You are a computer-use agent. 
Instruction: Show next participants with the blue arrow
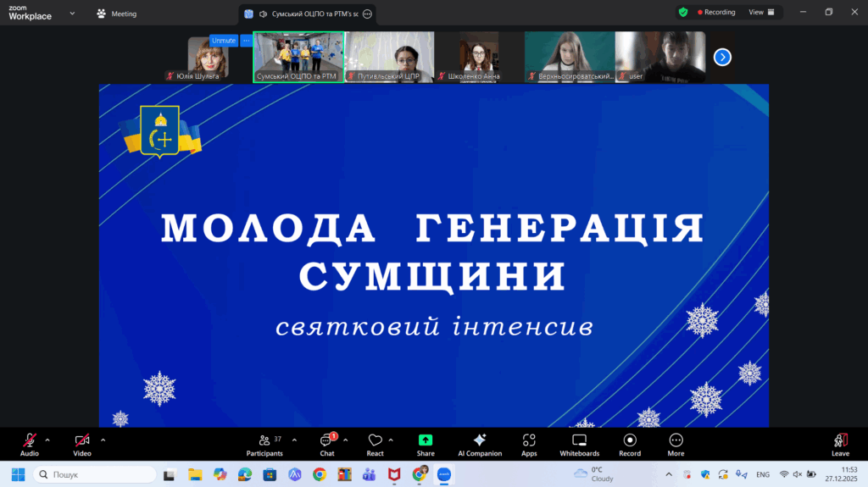pos(722,57)
